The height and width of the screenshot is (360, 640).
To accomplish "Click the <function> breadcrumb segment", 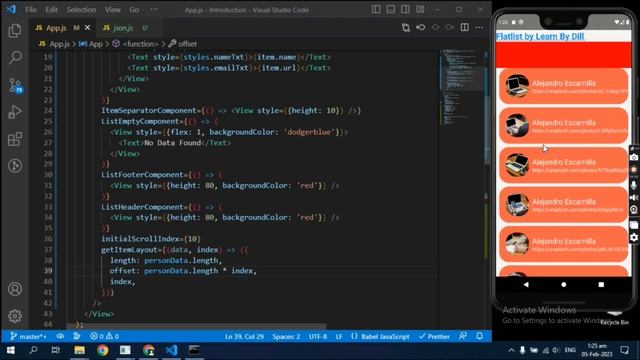I will [135, 44].
